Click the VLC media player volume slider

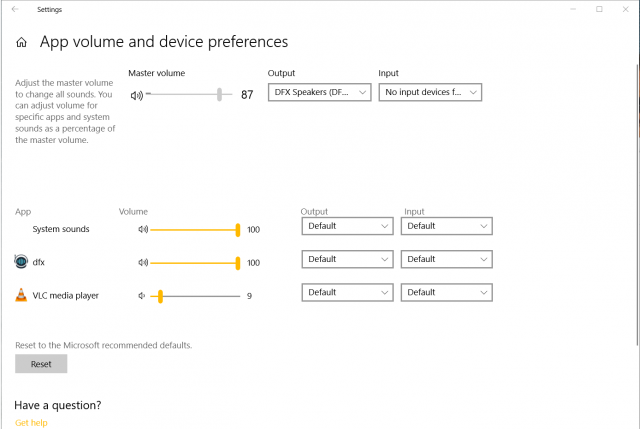pos(195,296)
